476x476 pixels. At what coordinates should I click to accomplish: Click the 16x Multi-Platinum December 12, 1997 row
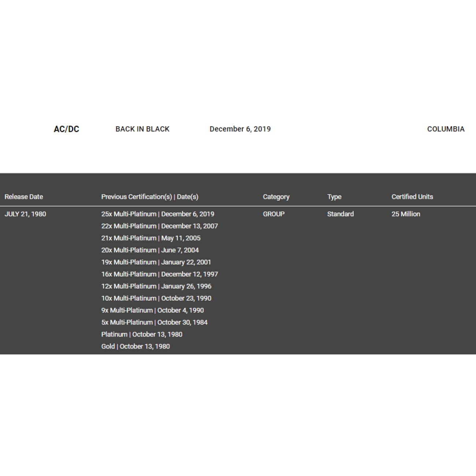coord(160,274)
